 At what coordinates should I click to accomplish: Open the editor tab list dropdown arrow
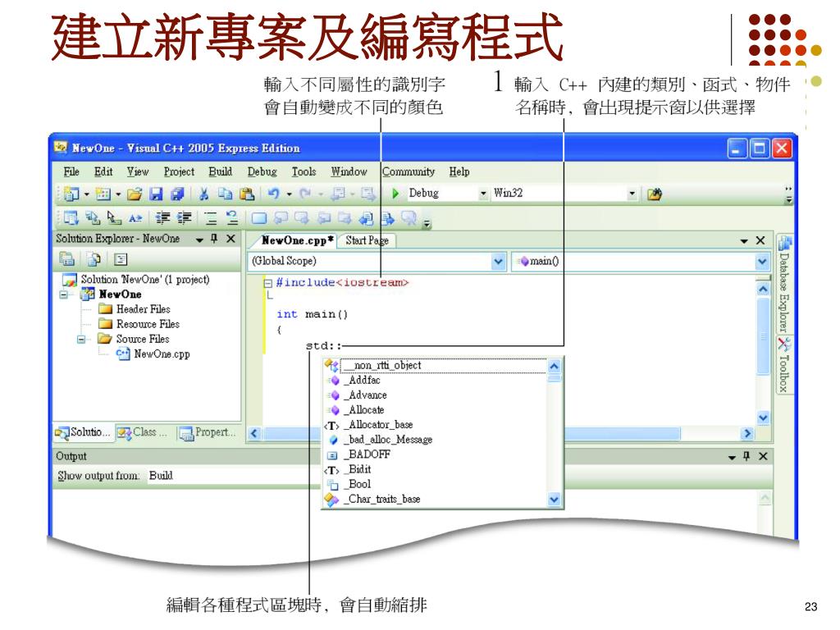744,241
